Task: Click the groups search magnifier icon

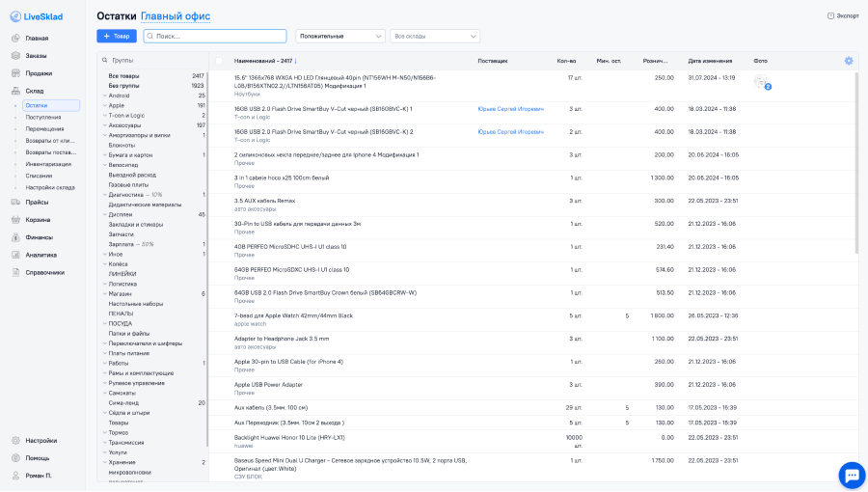Action: point(104,61)
